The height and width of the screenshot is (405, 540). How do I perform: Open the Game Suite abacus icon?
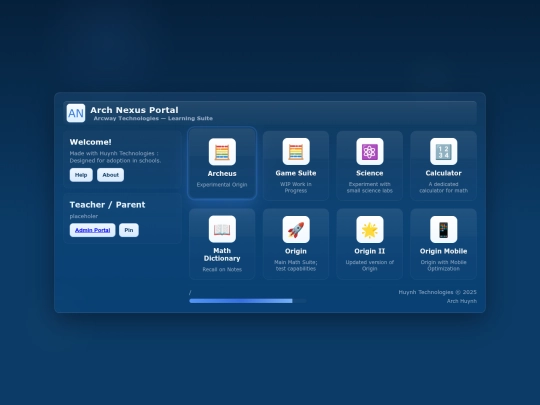point(296,152)
